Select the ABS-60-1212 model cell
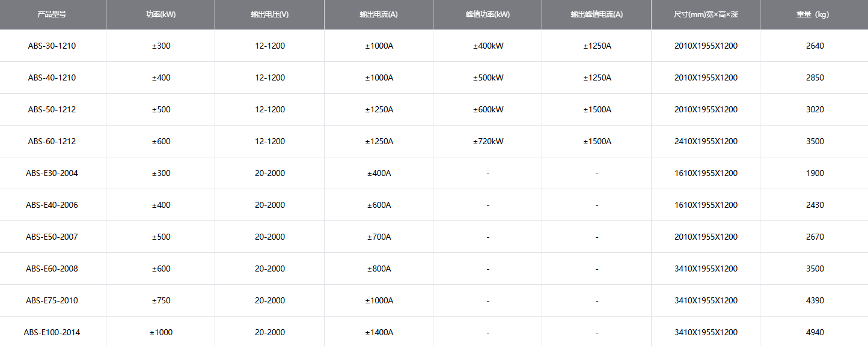This screenshot has width=868, height=346. click(52, 141)
